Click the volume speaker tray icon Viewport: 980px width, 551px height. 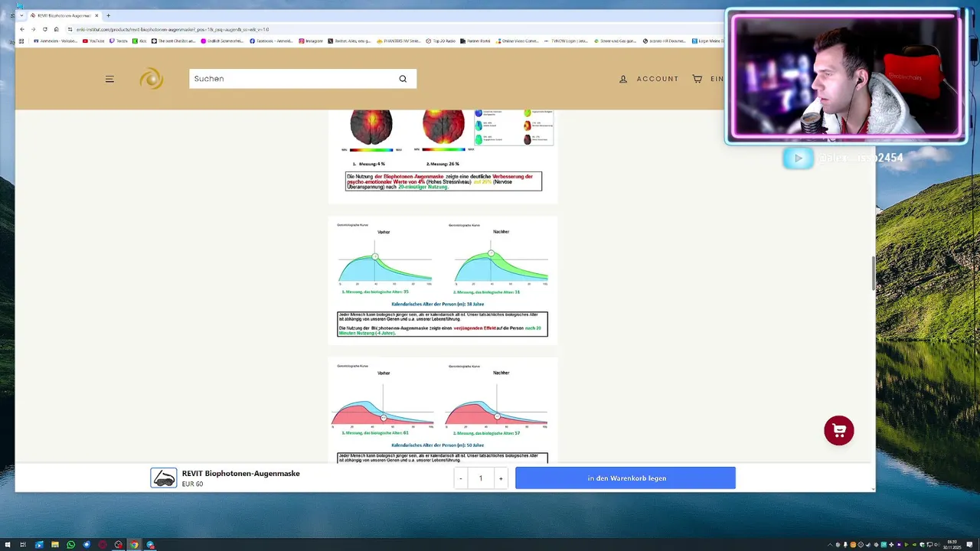[936, 545]
